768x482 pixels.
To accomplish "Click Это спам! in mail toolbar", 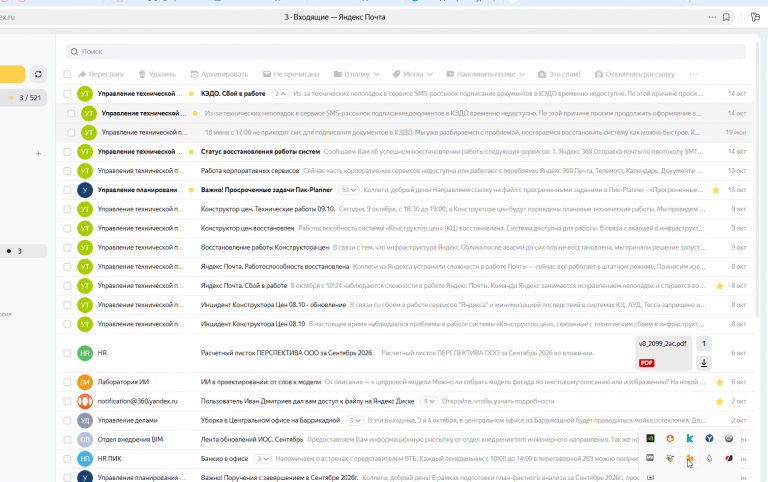I will [x=559, y=74].
